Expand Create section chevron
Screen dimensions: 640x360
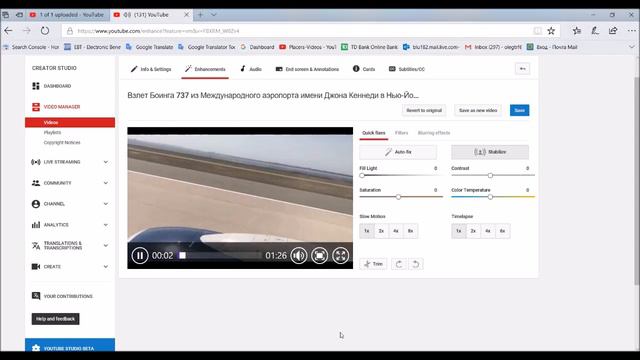tap(106, 267)
